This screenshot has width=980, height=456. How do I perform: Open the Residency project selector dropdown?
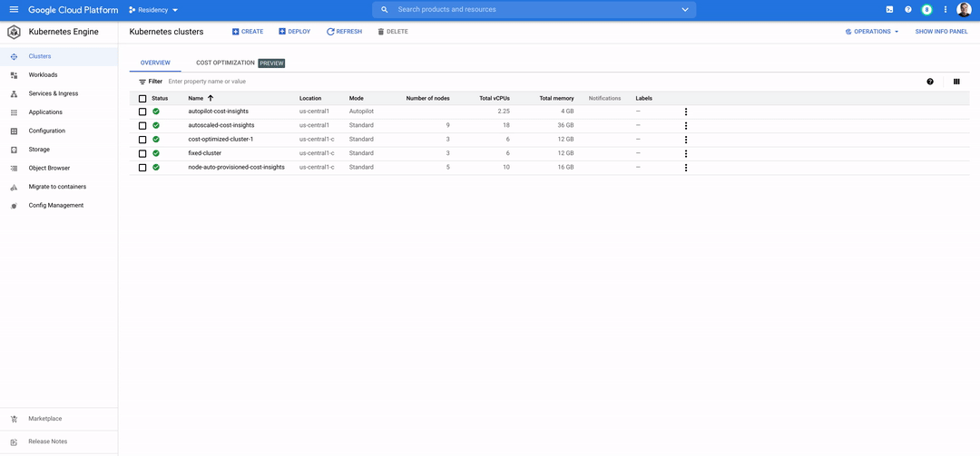[153, 10]
